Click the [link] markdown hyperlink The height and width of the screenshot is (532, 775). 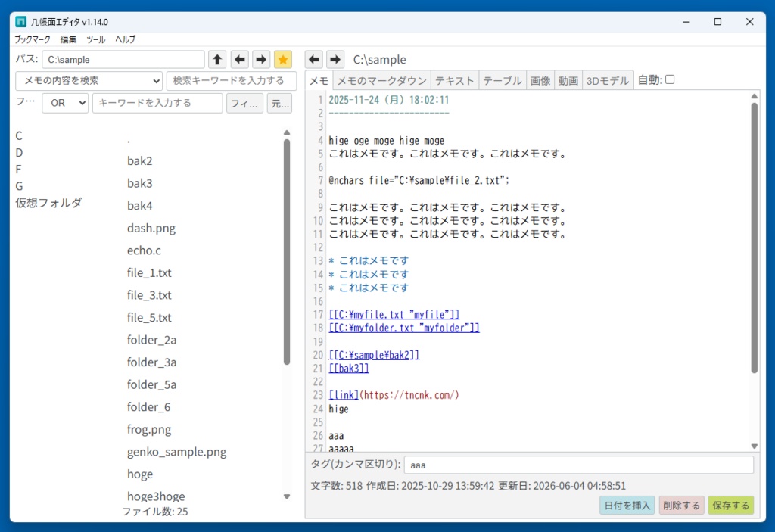coord(344,395)
